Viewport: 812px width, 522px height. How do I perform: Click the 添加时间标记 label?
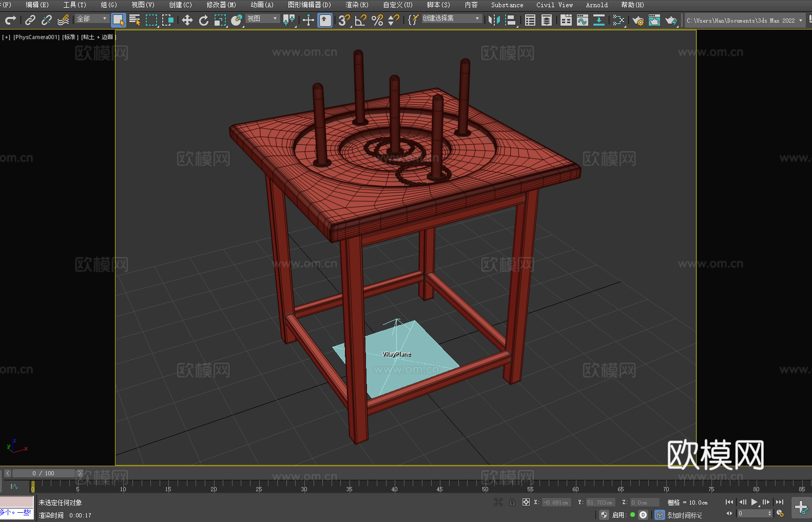684,515
